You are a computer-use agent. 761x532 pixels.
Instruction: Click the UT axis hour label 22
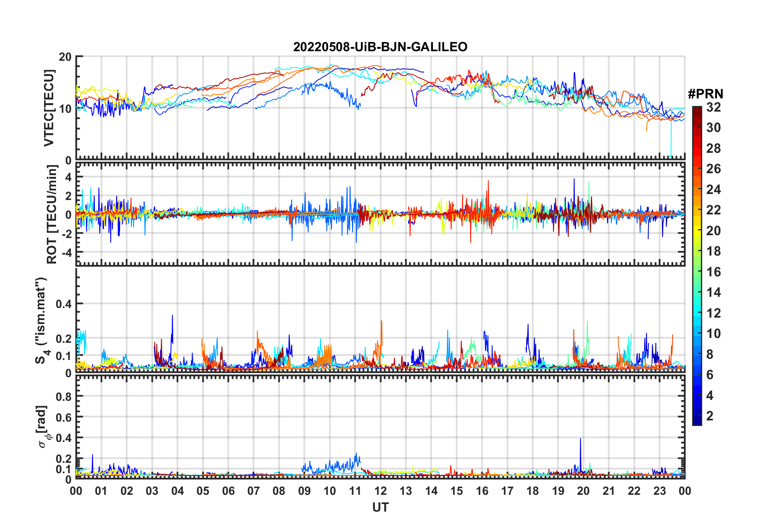pos(634,491)
